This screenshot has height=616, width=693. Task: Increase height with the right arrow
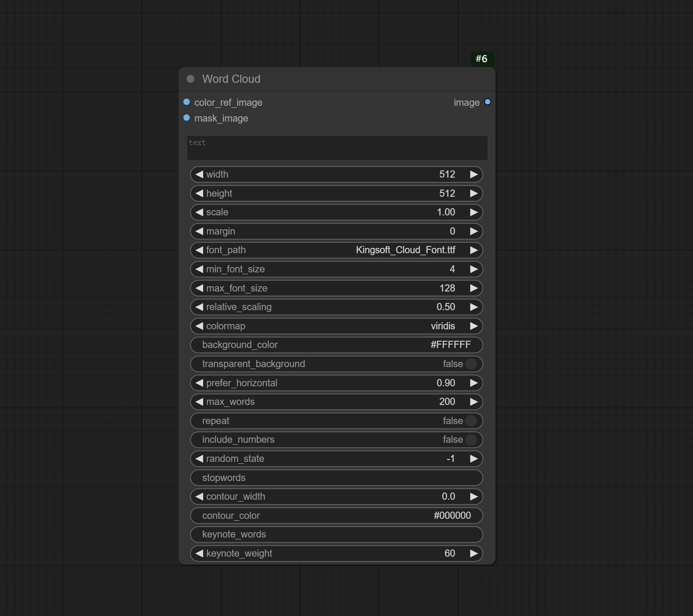(x=474, y=193)
